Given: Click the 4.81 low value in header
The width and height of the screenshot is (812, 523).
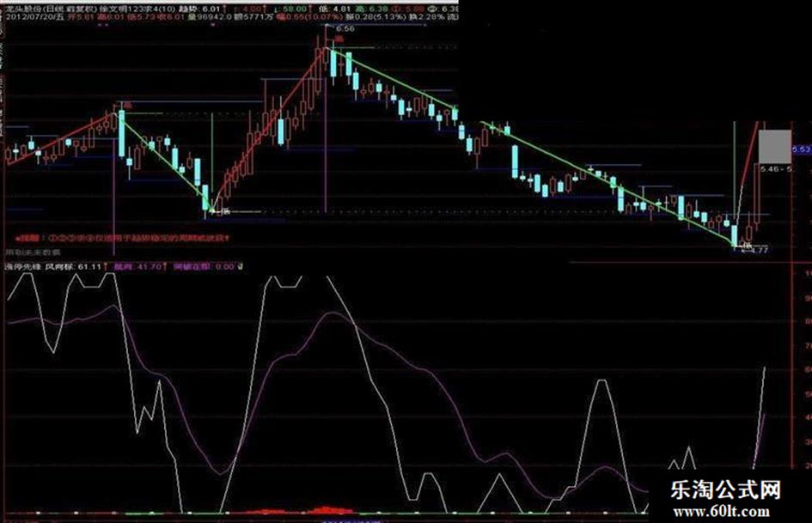Looking at the screenshot, I should [342, 9].
